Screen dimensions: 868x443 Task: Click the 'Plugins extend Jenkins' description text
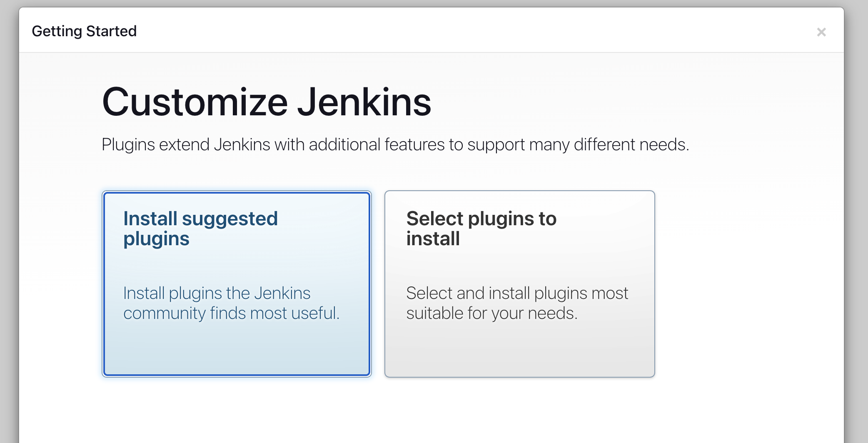[x=395, y=145]
